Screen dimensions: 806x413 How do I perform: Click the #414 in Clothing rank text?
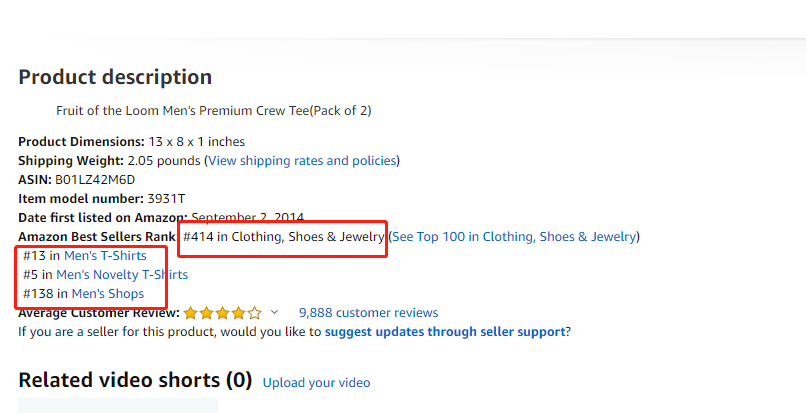[284, 237]
